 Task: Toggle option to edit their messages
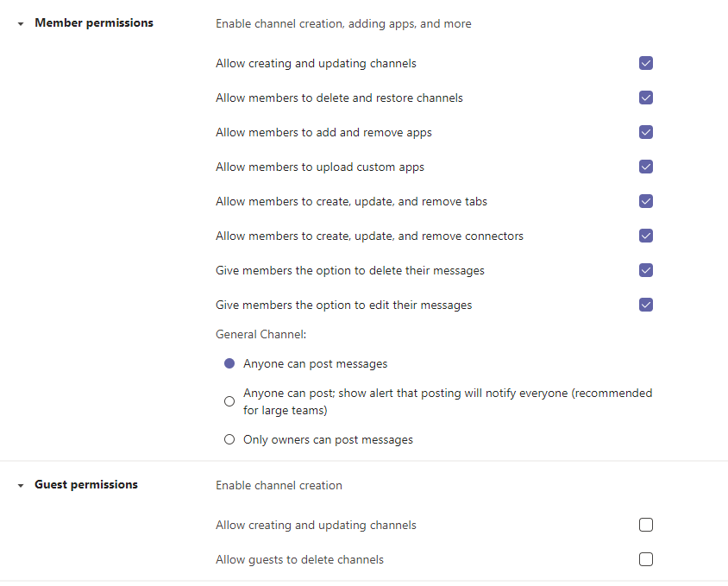(646, 305)
